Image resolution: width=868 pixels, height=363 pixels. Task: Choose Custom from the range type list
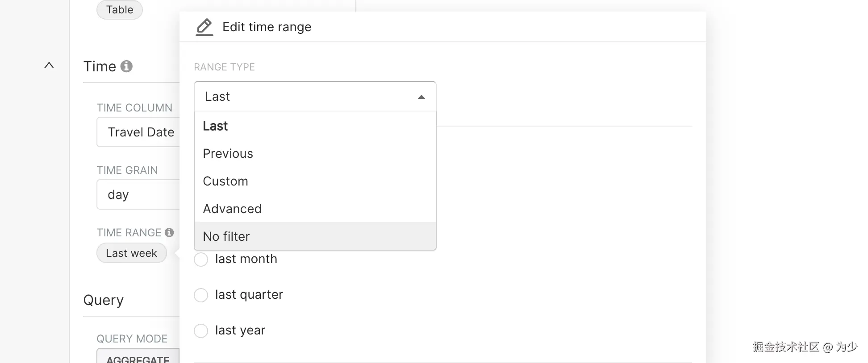pyautogui.click(x=225, y=181)
